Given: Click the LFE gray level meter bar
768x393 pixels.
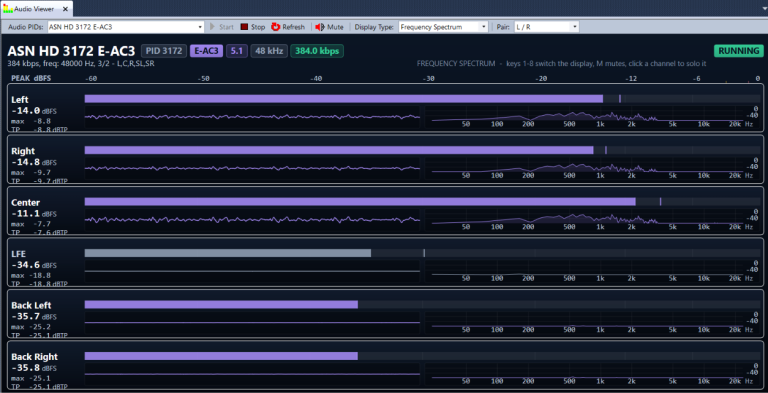Looking at the screenshot, I should tap(228, 253).
